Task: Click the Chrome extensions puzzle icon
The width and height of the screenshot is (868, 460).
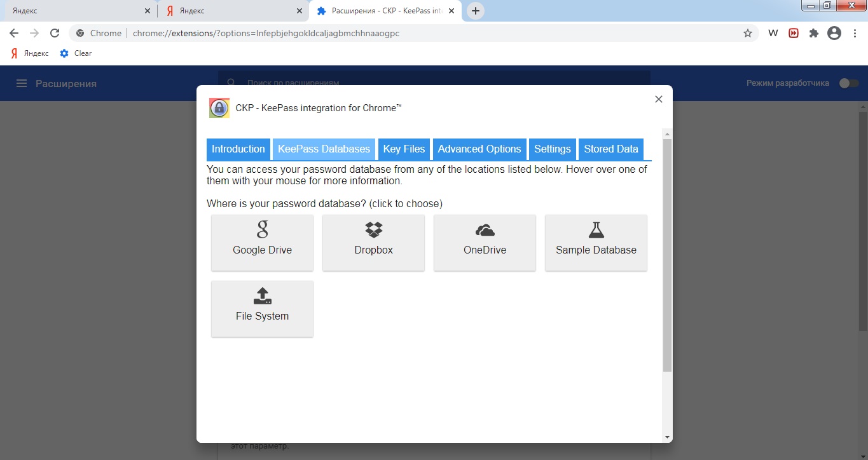Action: (x=813, y=34)
